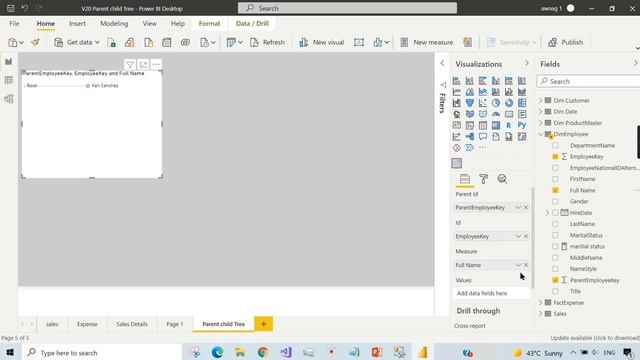The width and height of the screenshot is (640, 360).
Task: Check the LastName field
Action: 555,224
